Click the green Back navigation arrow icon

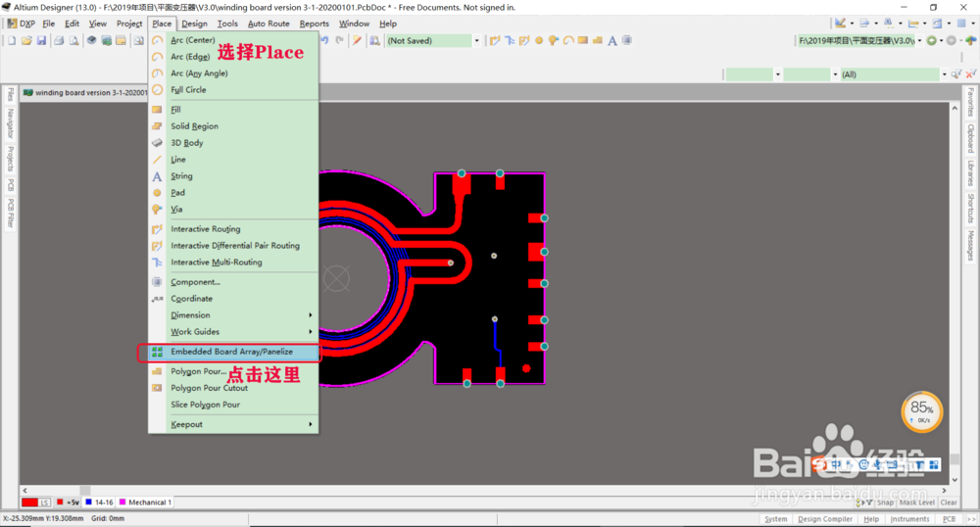tap(932, 40)
